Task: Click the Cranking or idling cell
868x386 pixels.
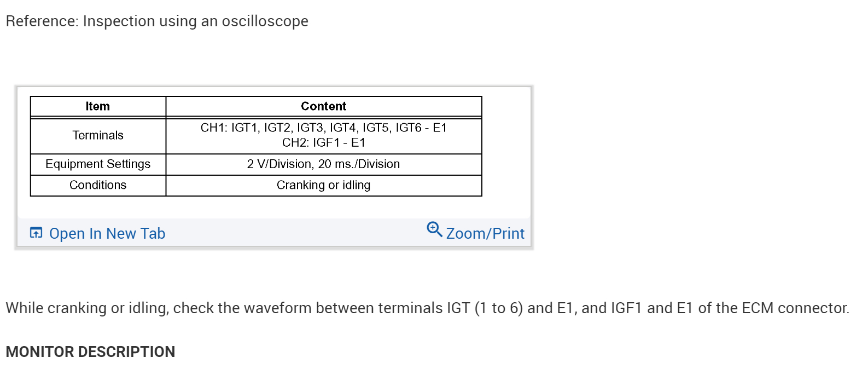Action: coord(323,185)
